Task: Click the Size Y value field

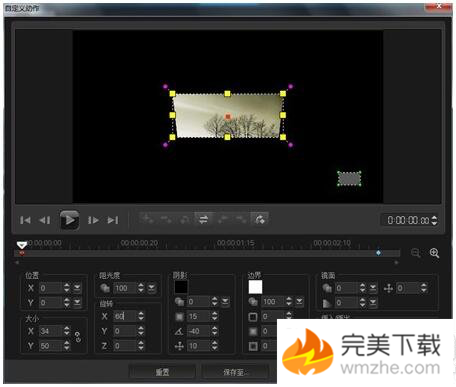Action: 51,346
